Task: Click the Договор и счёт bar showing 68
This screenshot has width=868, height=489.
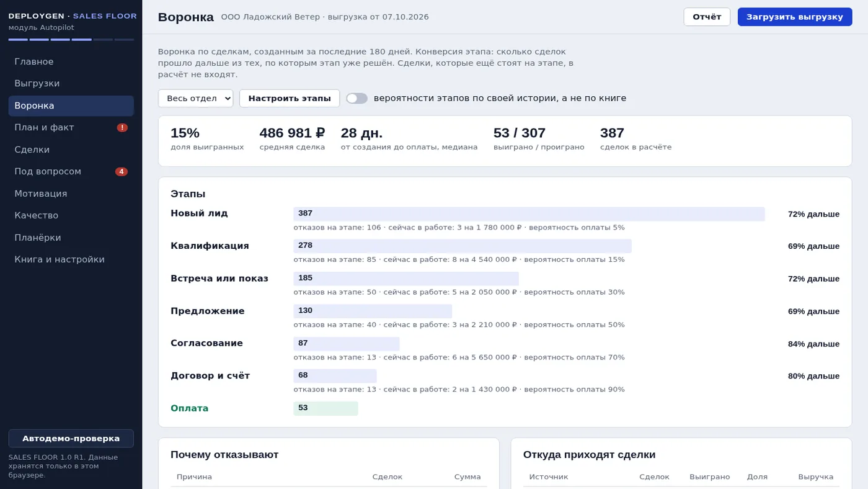Action: 335,375
